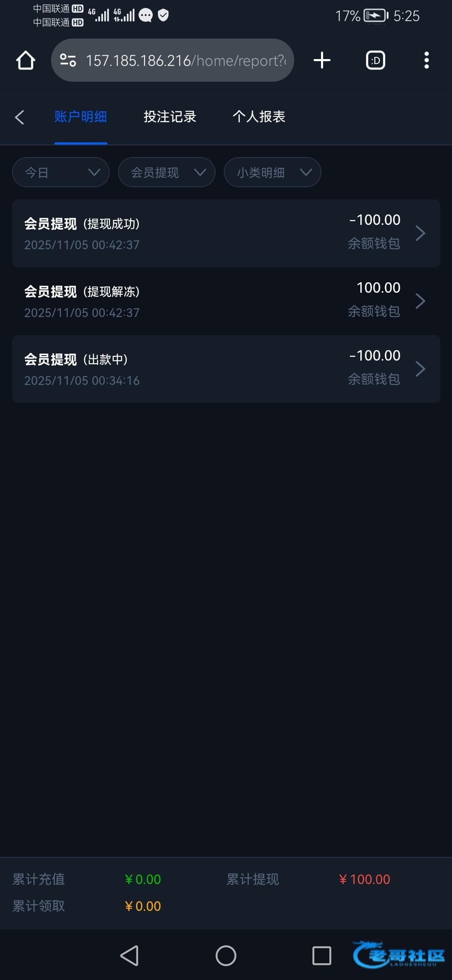Expand the 今日 date filter dropdown
This screenshot has width=452, height=980.
pos(61,172)
